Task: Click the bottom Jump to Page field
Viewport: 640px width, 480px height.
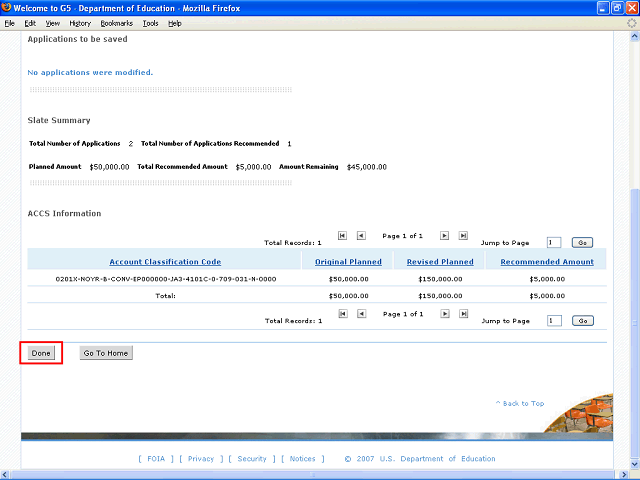Action: coord(554,321)
